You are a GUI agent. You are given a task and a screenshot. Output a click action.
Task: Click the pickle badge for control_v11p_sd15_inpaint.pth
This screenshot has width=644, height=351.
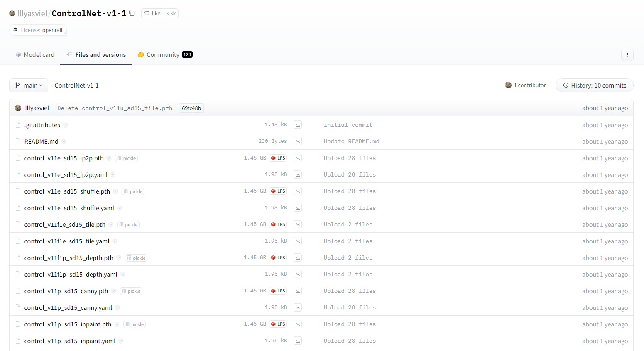pyautogui.click(x=134, y=324)
